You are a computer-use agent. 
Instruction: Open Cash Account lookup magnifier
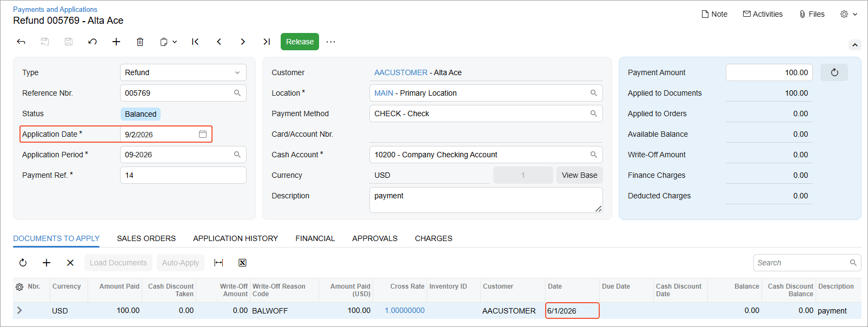[594, 155]
